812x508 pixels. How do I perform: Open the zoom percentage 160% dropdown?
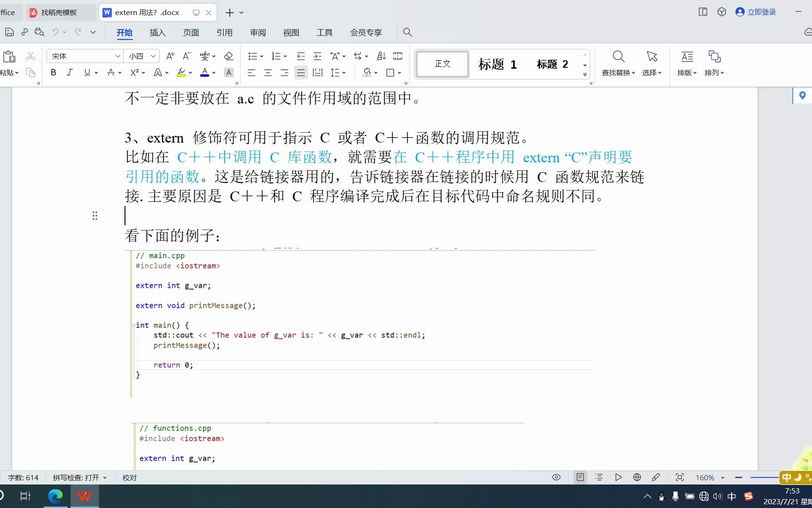click(723, 477)
